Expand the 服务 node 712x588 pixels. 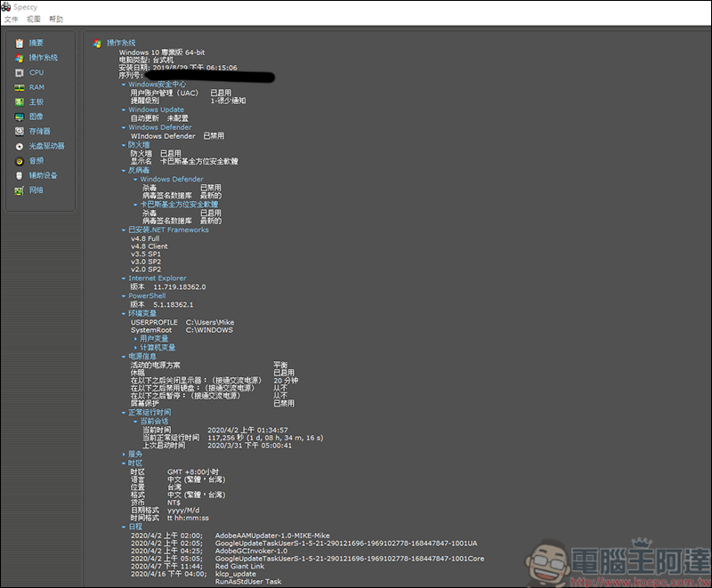point(124,455)
